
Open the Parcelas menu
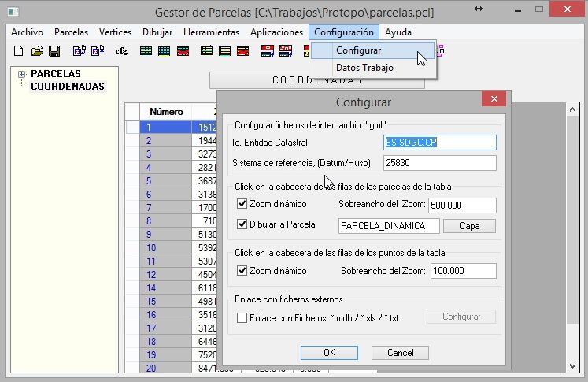click(72, 32)
